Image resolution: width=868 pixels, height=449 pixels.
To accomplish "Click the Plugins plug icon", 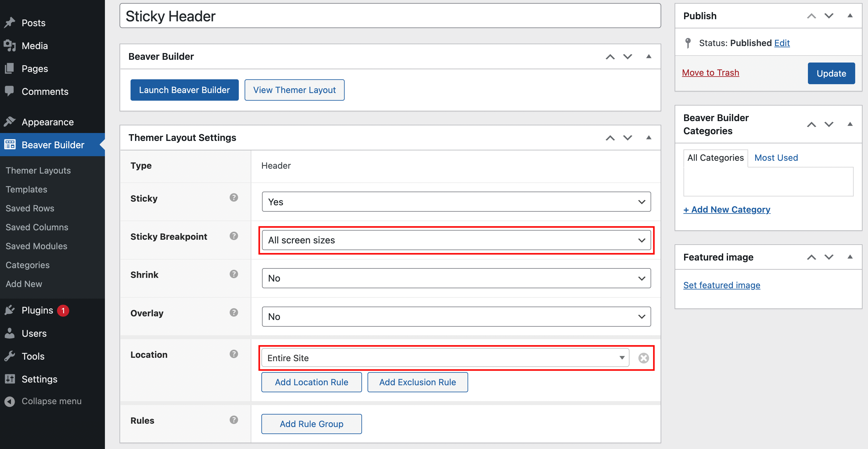I will coord(10,310).
